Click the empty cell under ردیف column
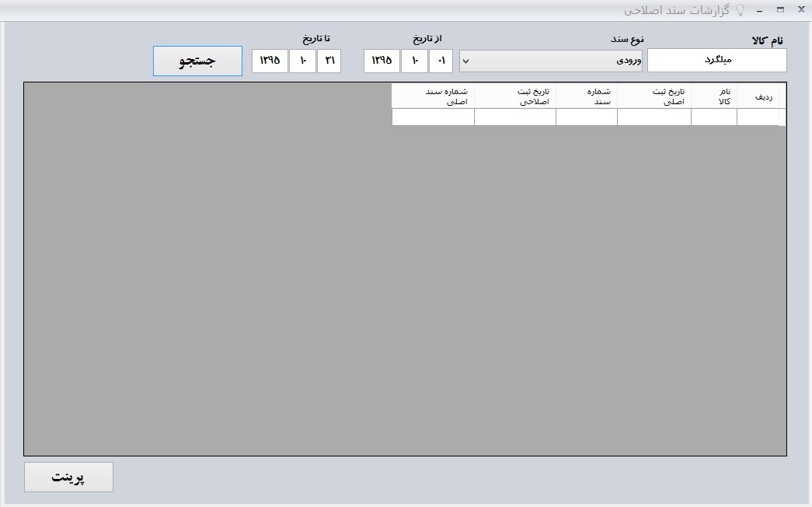Image resolution: width=812 pixels, height=507 pixels. point(758,117)
